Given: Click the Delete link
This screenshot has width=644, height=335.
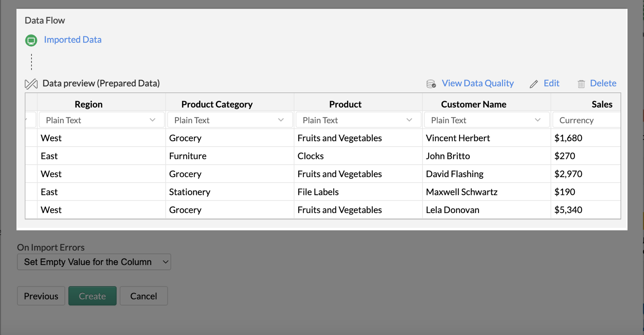Looking at the screenshot, I should click(x=603, y=83).
